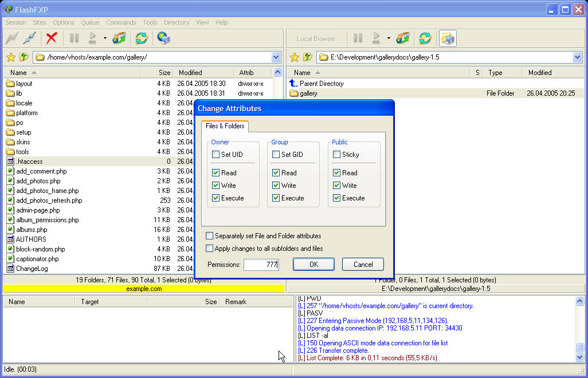This screenshot has height=378, width=588.
Task: Click the highlighted Switch to FTP Browser icon
Action: pos(448,38)
